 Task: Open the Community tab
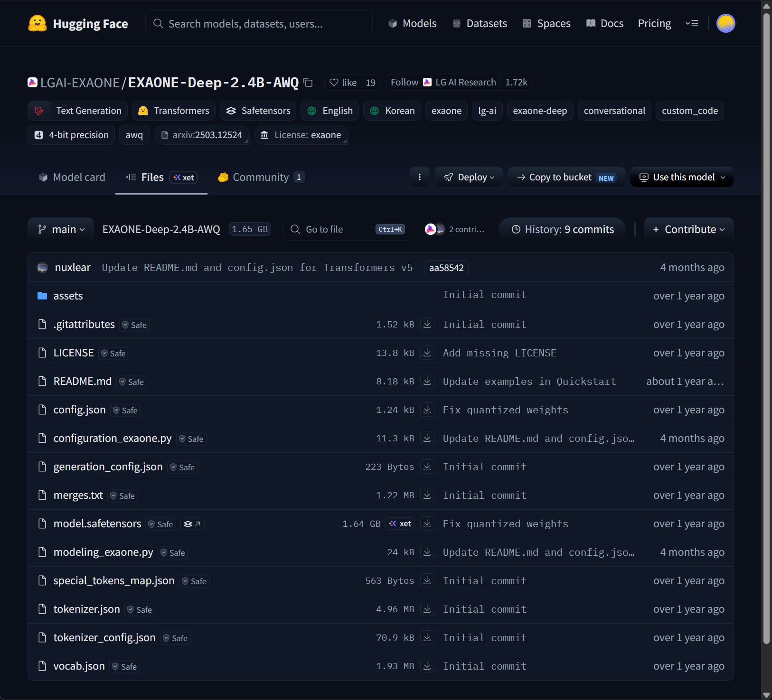(261, 177)
